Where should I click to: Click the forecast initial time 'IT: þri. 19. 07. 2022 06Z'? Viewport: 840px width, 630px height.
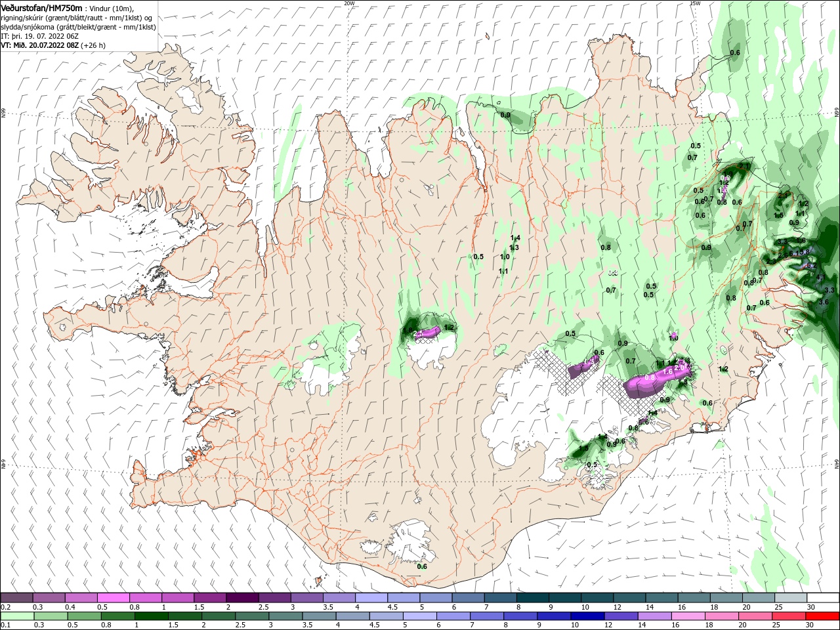(x=40, y=36)
